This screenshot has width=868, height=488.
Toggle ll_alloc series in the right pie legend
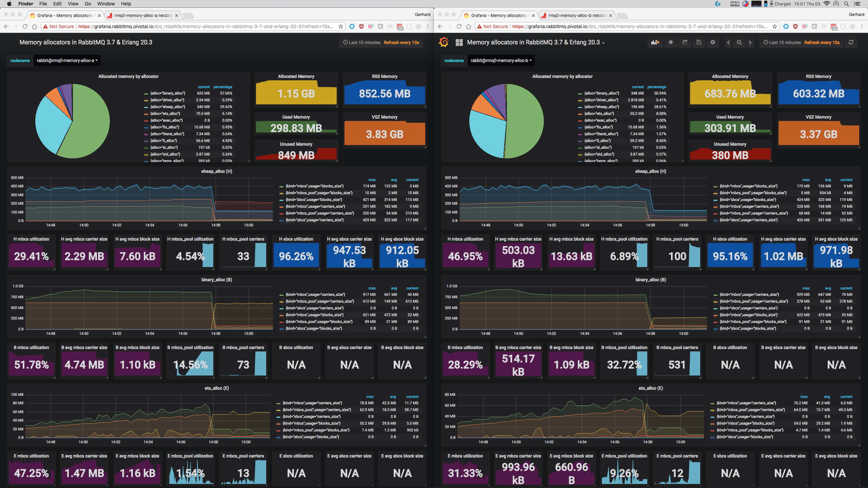click(x=598, y=141)
